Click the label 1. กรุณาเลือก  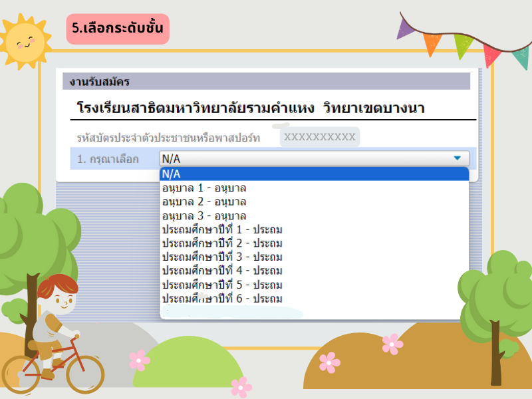coord(108,159)
